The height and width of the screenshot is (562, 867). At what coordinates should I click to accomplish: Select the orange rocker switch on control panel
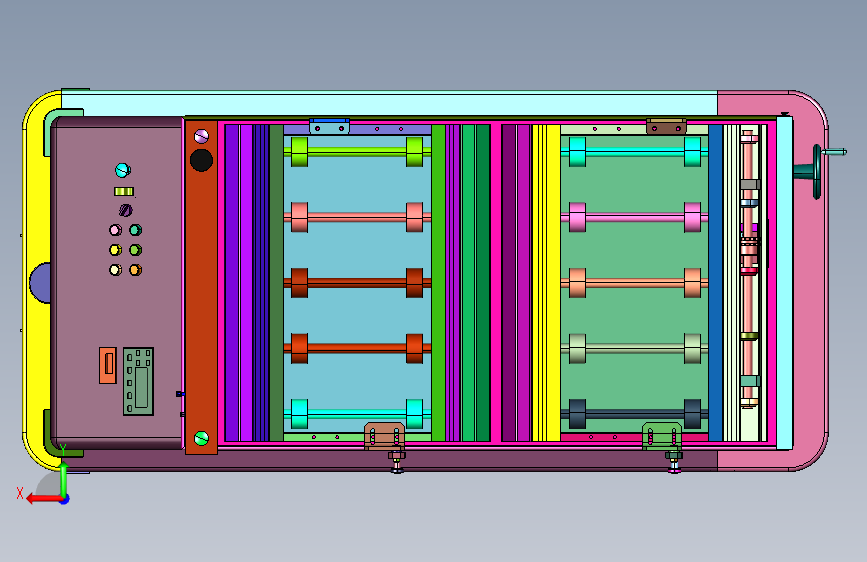coord(108,365)
